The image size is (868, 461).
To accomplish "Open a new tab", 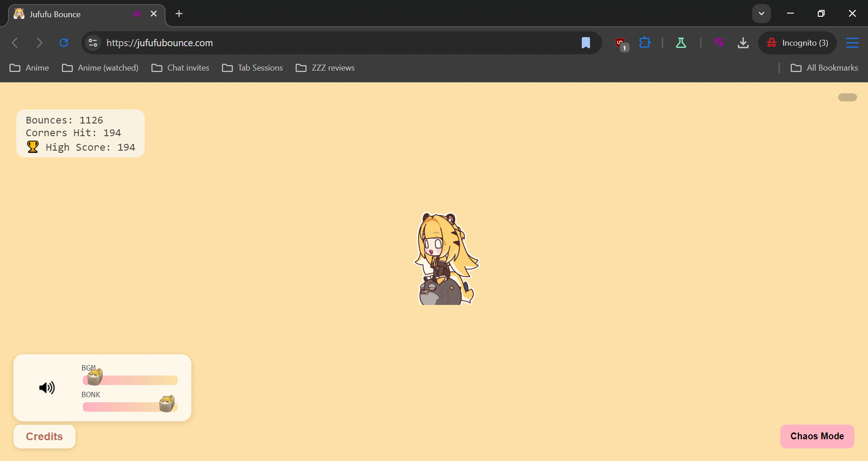I will pos(179,14).
